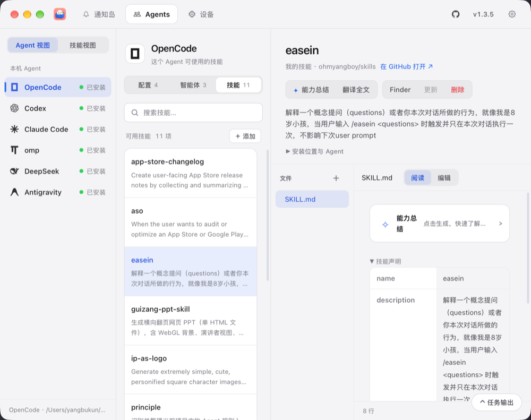Screen dimensions: 531x420
Task: Click the SKILL.md preview scrollbar
Action: pyautogui.click(x=528, y=248)
